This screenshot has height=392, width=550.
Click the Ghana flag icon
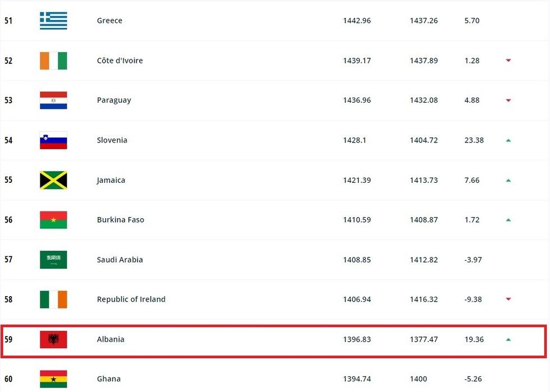pyautogui.click(x=53, y=379)
